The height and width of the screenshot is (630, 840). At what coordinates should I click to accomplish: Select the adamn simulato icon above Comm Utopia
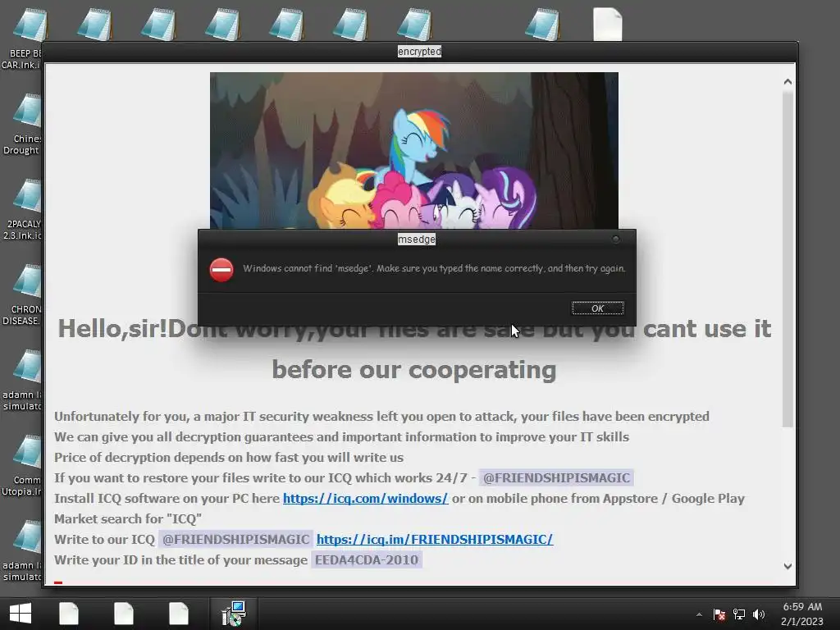[22, 379]
